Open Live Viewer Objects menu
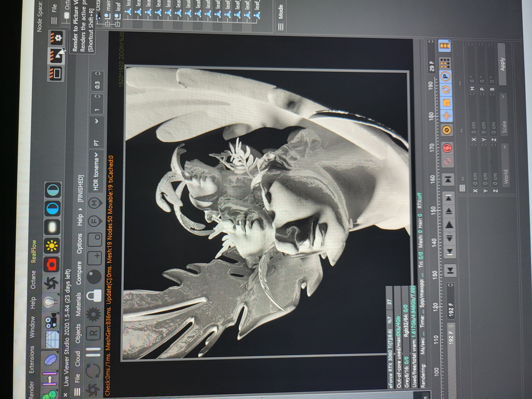This screenshot has width=532, height=399. (78, 333)
